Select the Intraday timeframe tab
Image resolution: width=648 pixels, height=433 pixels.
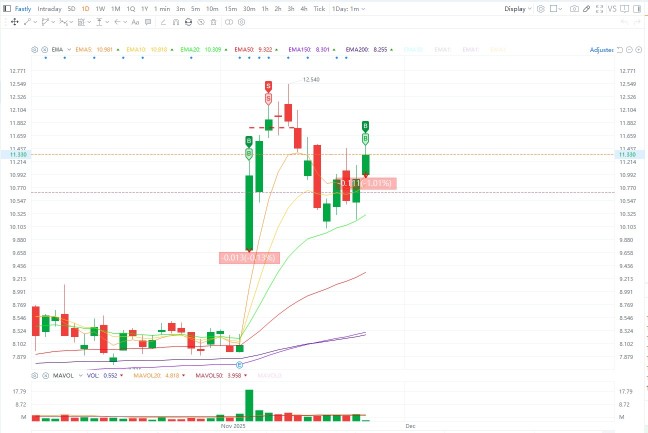[49, 9]
